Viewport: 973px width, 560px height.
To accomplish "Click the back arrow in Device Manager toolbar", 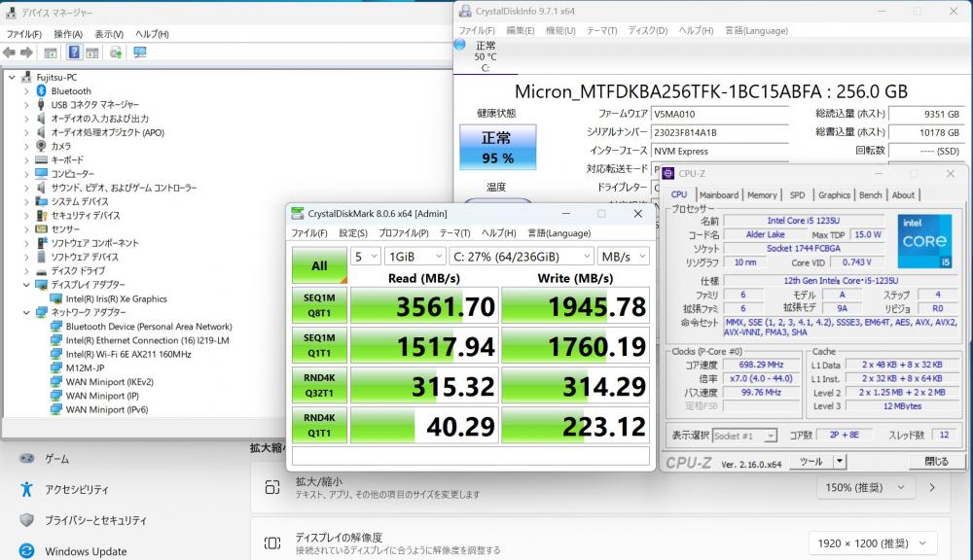I will pos(10,52).
